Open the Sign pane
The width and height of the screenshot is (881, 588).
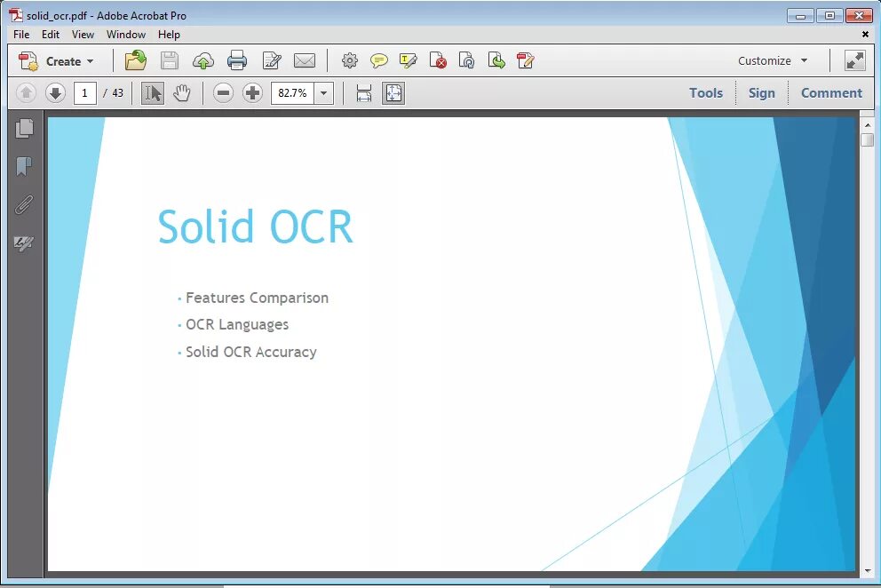(x=761, y=92)
